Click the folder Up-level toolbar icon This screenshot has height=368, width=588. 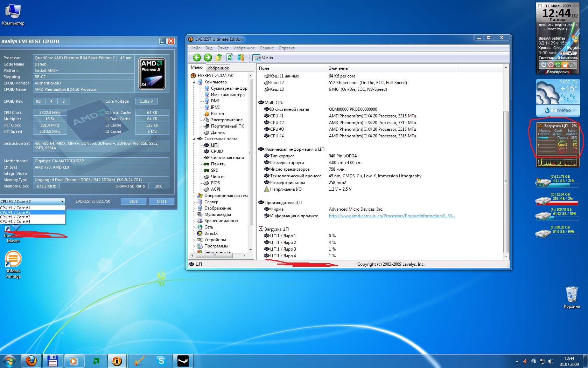click(x=219, y=57)
